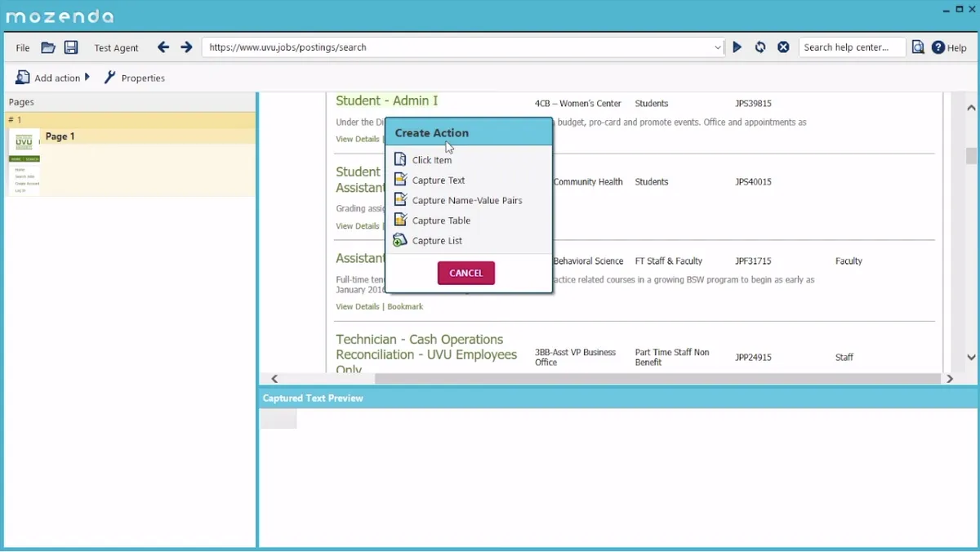This screenshot has width=980, height=552.
Task: Go forward with the right arrow icon
Action: [186, 47]
